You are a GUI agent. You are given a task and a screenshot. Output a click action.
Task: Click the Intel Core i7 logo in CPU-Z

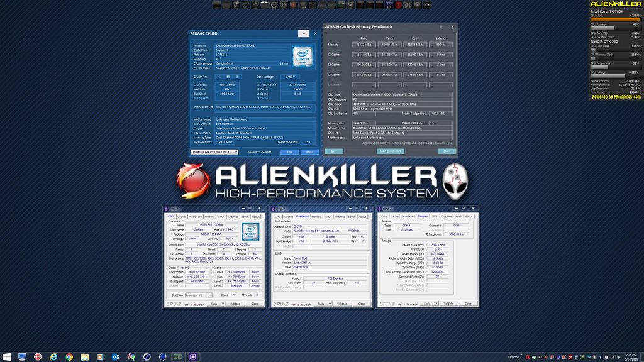250,232
